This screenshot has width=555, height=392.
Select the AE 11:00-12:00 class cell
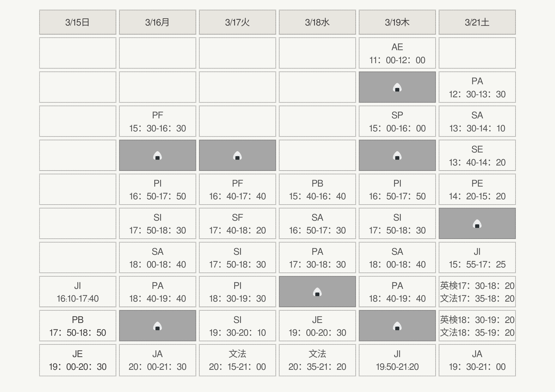click(397, 53)
